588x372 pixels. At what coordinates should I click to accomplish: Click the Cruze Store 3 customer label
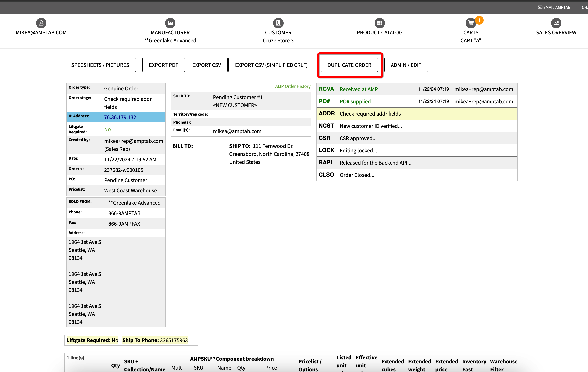tap(278, 41)
